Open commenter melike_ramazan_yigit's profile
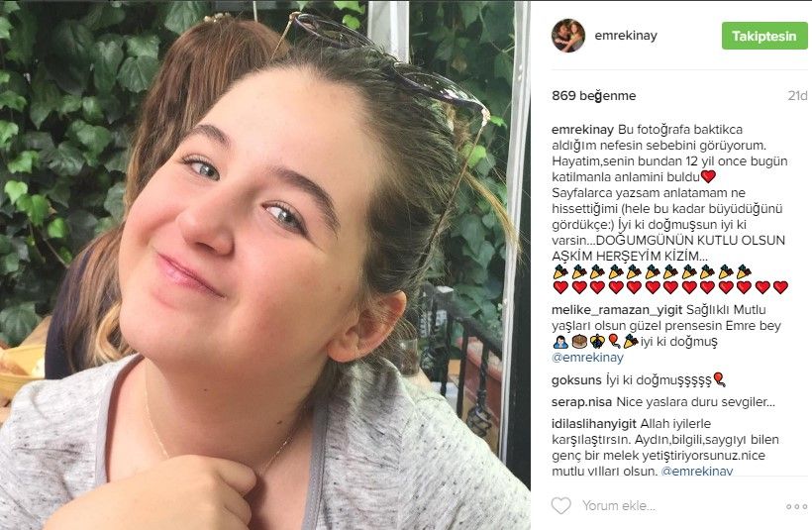 click(x=617, y=310)
